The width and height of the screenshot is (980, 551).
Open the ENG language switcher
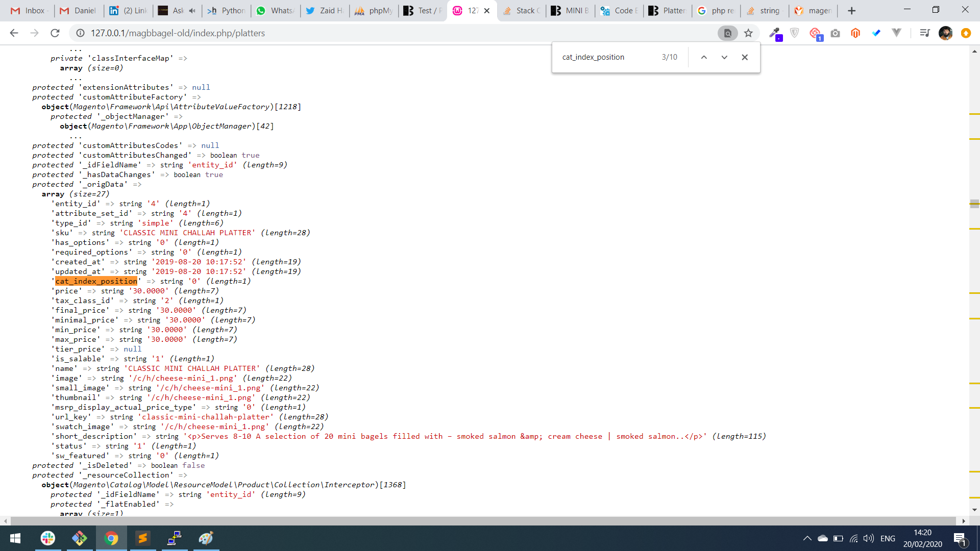point(888,538)
